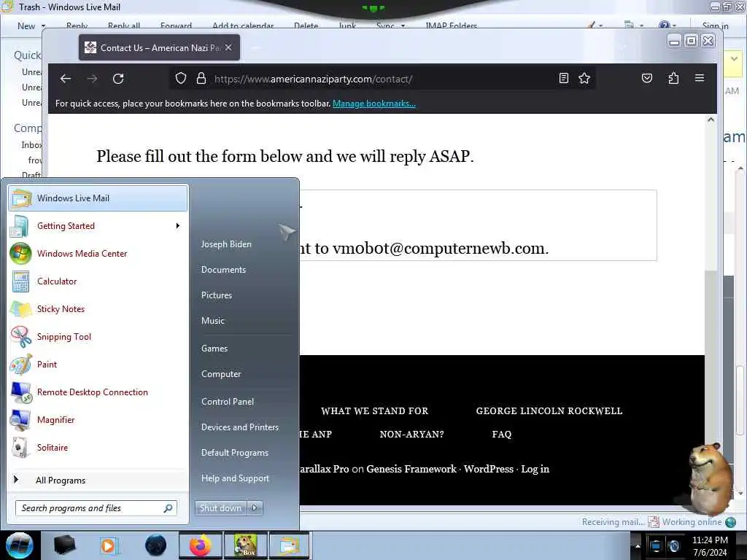747x560 pixels.
Task: Toggle reader view icon in address bar
Action: pyautogui.click(x=564, y=78)
